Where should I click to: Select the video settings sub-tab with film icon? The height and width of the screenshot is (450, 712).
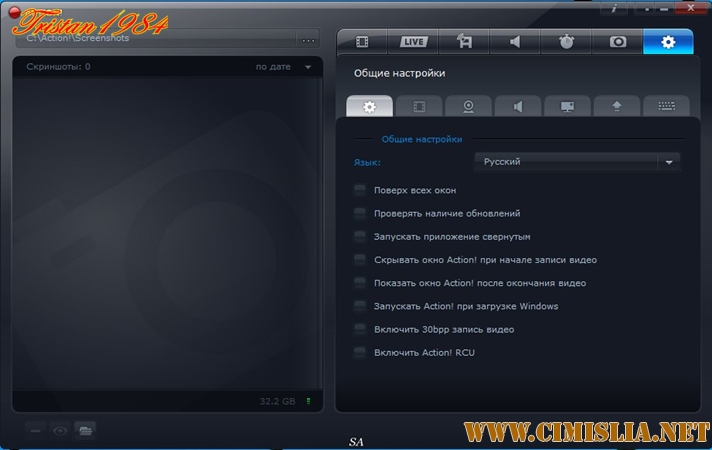(x=419, y=107)
